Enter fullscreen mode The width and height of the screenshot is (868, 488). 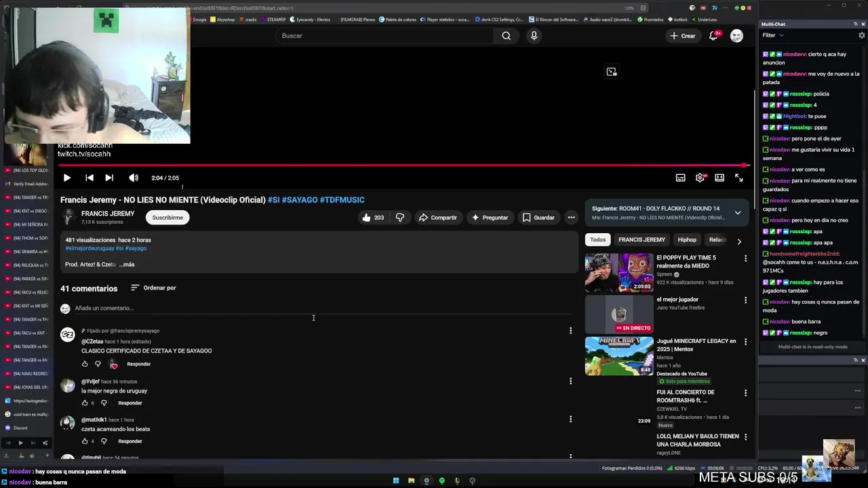(739, 178)
